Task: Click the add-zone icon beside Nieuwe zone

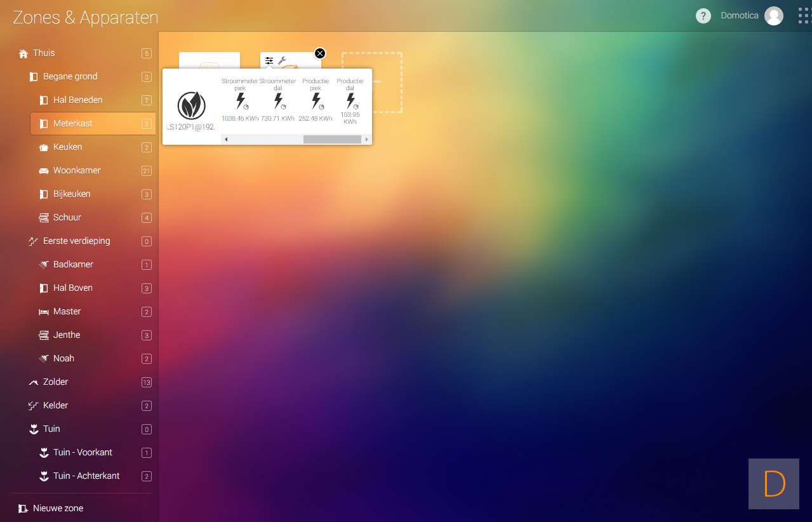Action: click(23, 509)
